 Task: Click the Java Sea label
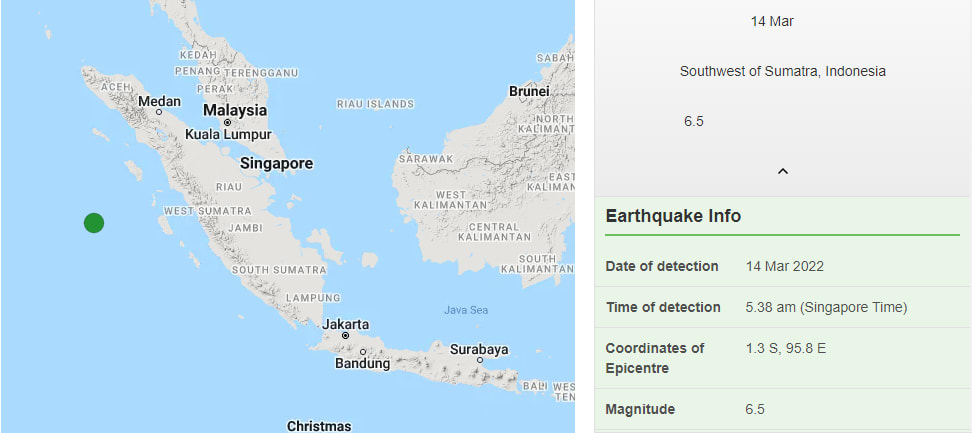[466, 310]
